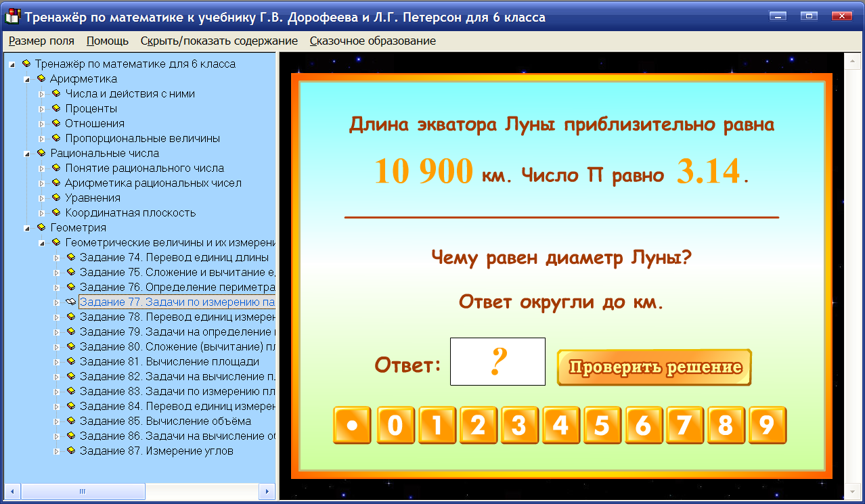Click the book icon beside Проценты
The height and width of the screenshot is (504, 865).
[x=56, y=108]
